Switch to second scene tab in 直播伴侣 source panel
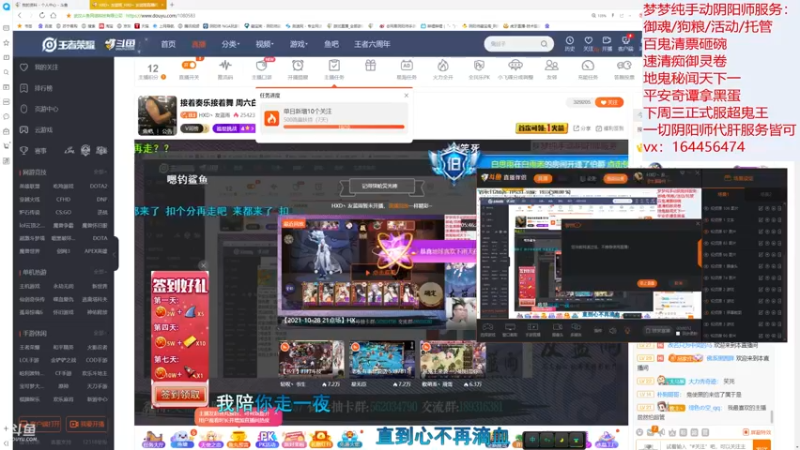Screen dimensions: 800x450 (x=766, y=194)
